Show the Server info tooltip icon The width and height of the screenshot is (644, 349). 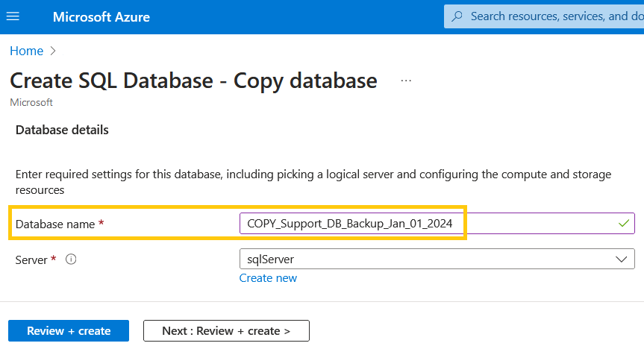[71, 260]
